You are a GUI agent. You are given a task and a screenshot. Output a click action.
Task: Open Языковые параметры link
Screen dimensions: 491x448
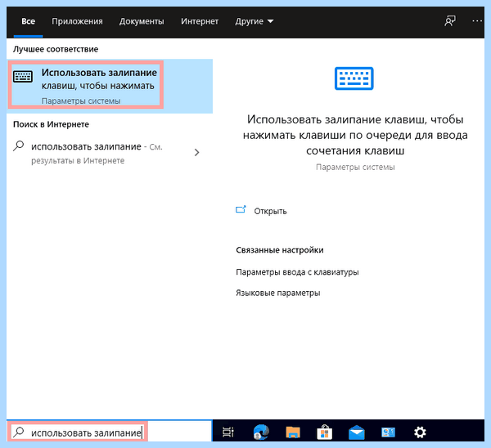click(278, 293)
